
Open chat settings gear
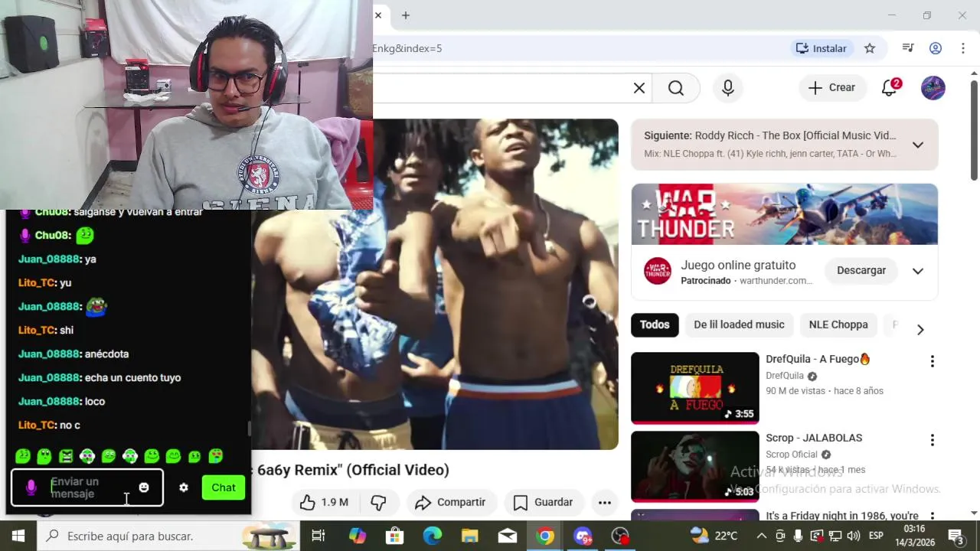tap(184, 487)
